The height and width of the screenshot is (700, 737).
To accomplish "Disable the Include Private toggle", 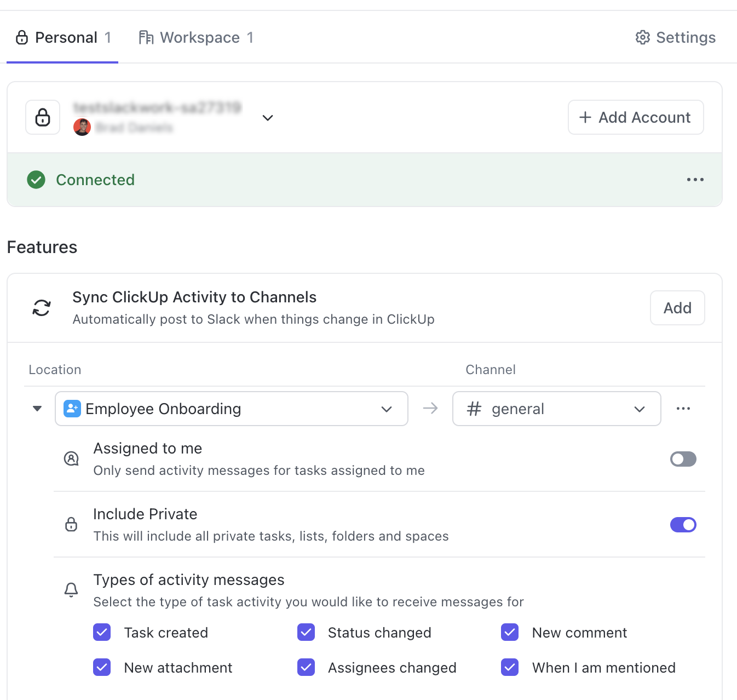I will tap(683, 524).
